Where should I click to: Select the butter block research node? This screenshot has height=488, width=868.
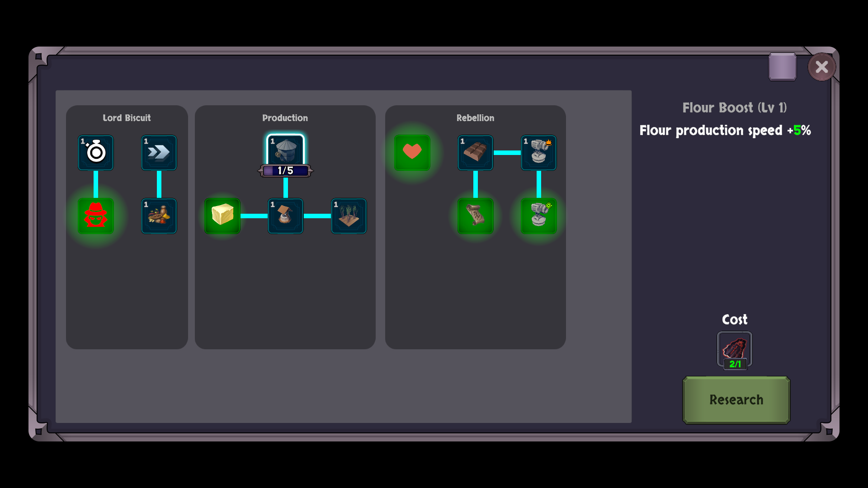[x=222, y=216]
